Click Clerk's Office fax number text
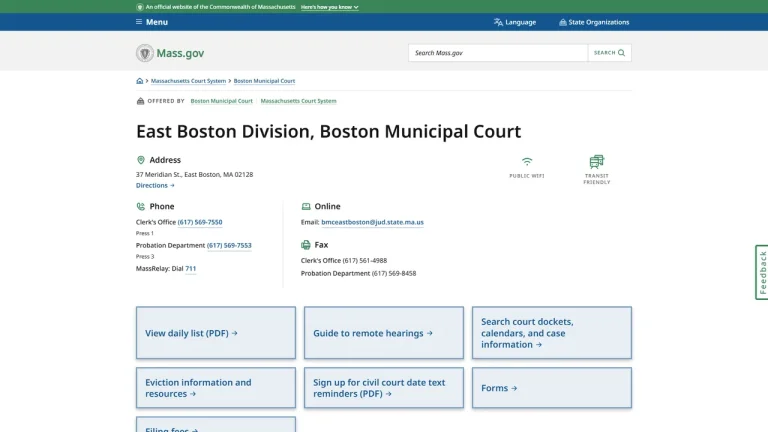Screen dimensions: 768x432 tap(364, 261)
